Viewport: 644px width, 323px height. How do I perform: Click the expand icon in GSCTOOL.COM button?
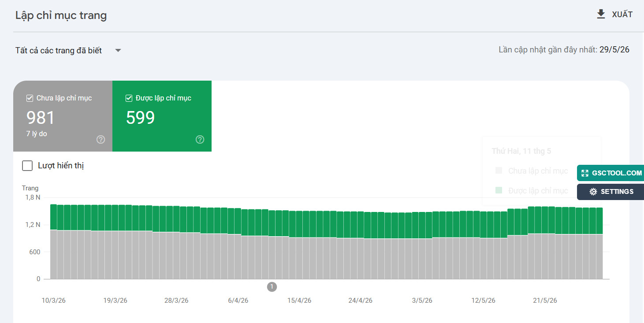pos(585,173)
